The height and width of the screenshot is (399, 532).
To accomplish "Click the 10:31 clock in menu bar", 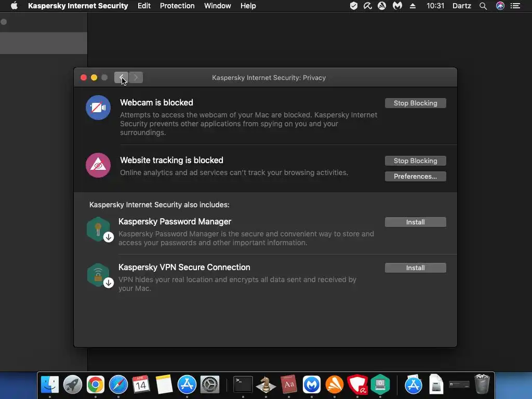I will pyautogui.click(x=435, y=6).
